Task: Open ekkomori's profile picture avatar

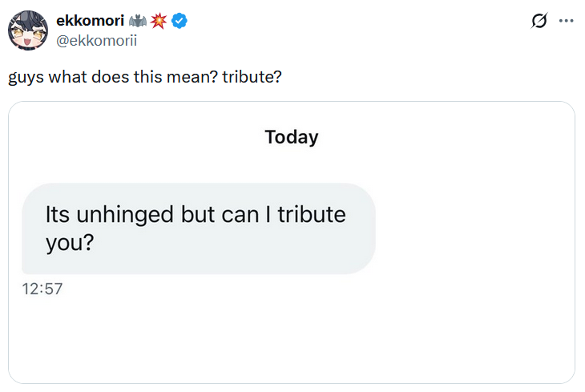Action: (x=26, y=30)
